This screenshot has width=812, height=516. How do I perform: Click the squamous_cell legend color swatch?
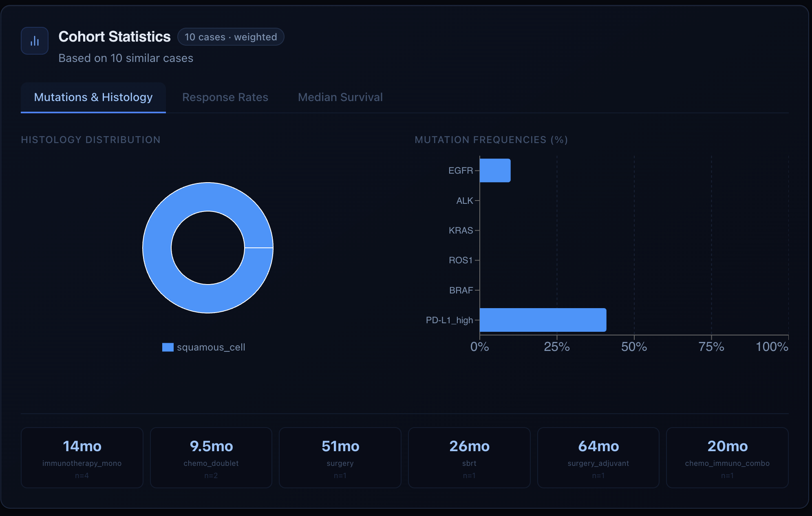pos(168,347)
